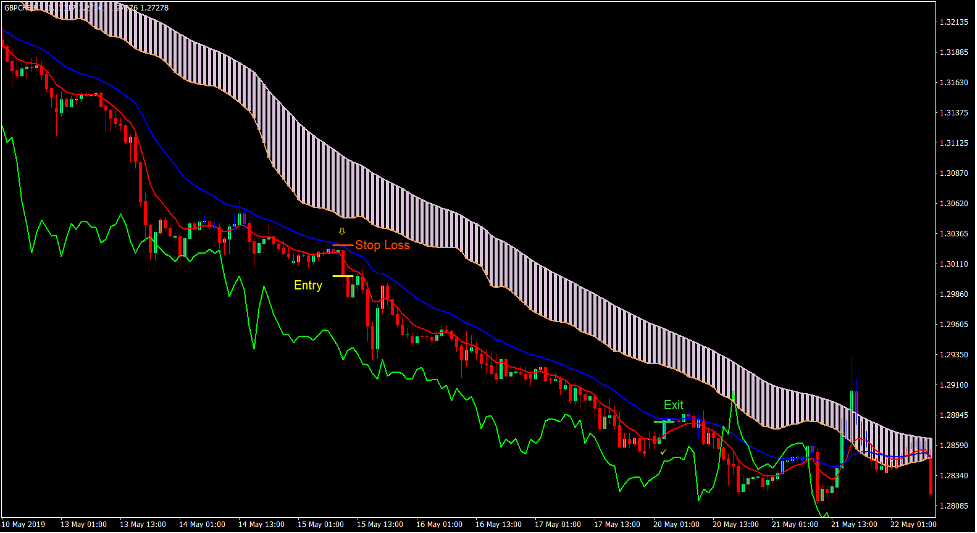Viewport: 977px width, 533px height.
Task: Click the 10 May 2019 date label
Action: 26,524
